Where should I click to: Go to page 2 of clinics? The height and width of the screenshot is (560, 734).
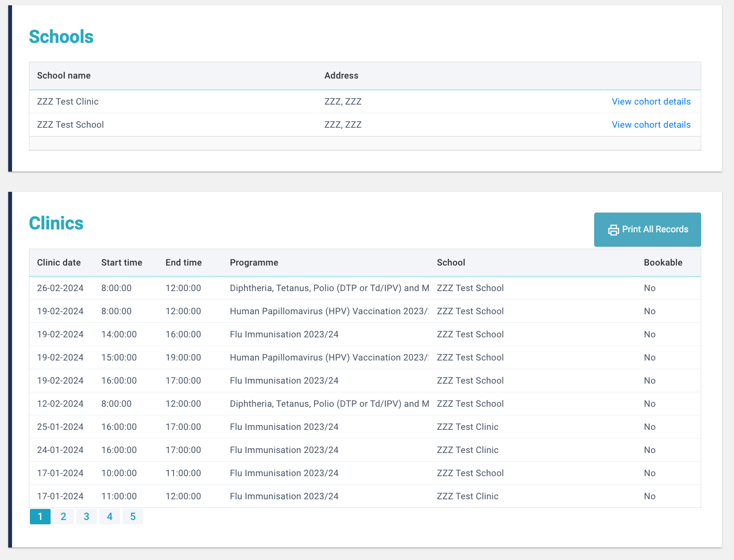[63, 517]
